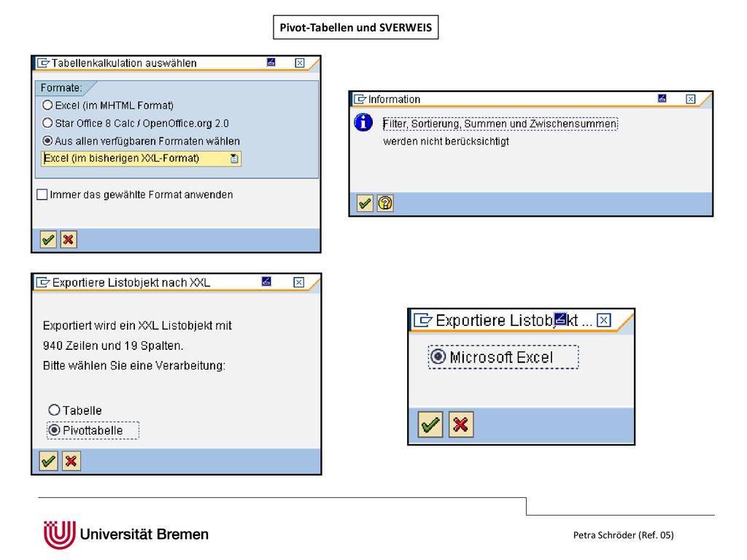The height and width of the screenshot is (560, 747).
Task: Click blue print-style icon in Microsoft Excel dialog title
Action: click(x=561, y=319)
